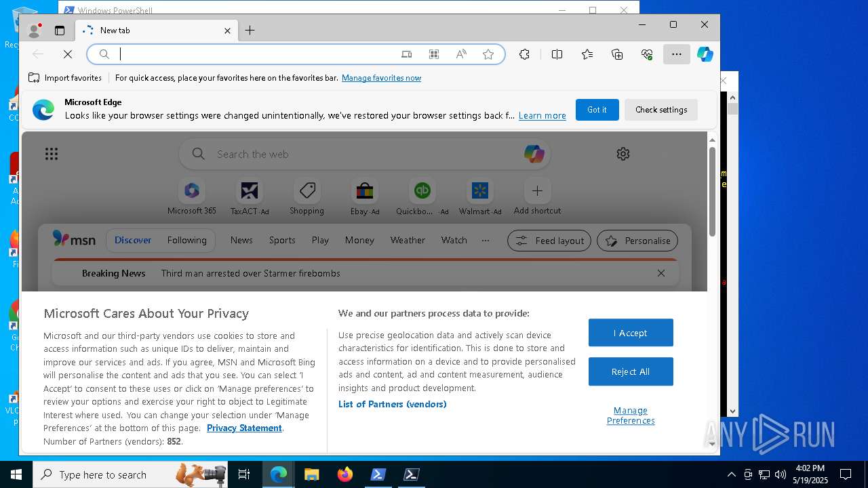Add this page to favorites star

tap(488, 54)
